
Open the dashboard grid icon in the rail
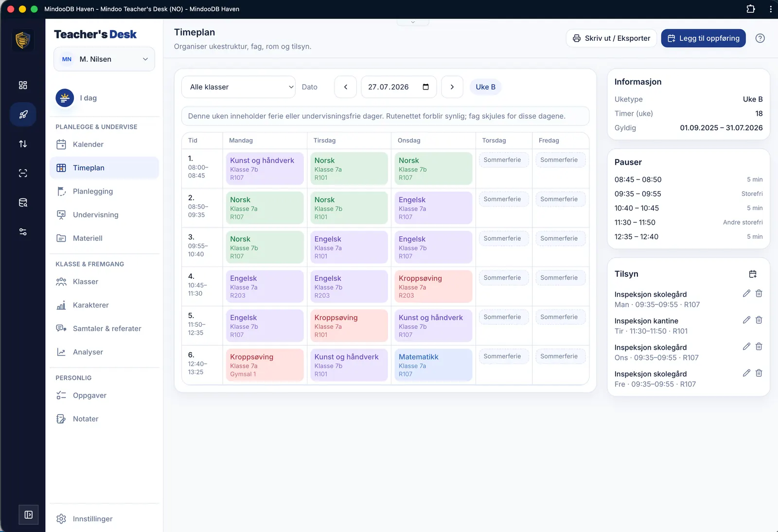pos(23,85)
